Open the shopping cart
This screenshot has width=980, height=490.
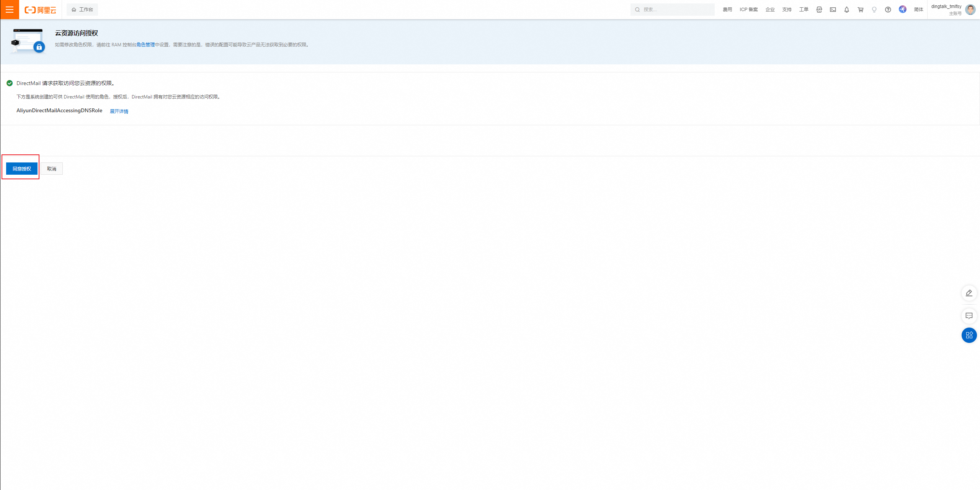click(860, 10)
